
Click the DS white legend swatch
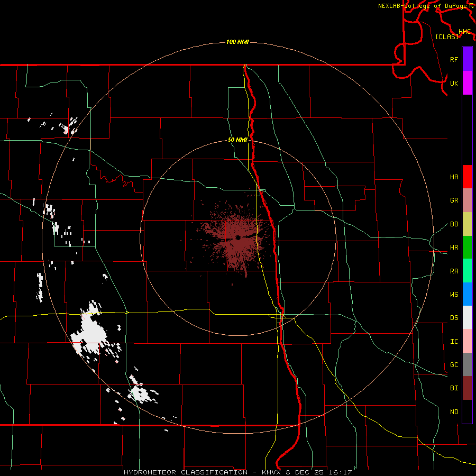(467, 317)
